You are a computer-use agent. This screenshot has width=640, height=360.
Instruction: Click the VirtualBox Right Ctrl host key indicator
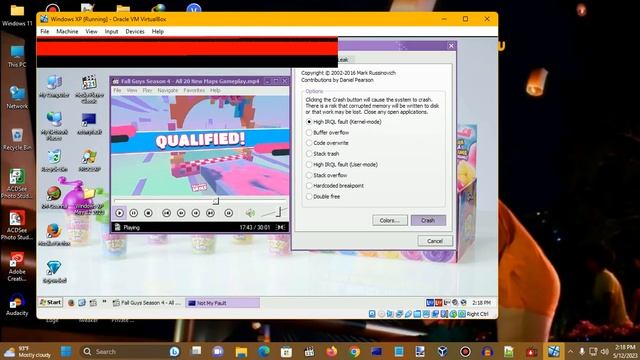477,314
